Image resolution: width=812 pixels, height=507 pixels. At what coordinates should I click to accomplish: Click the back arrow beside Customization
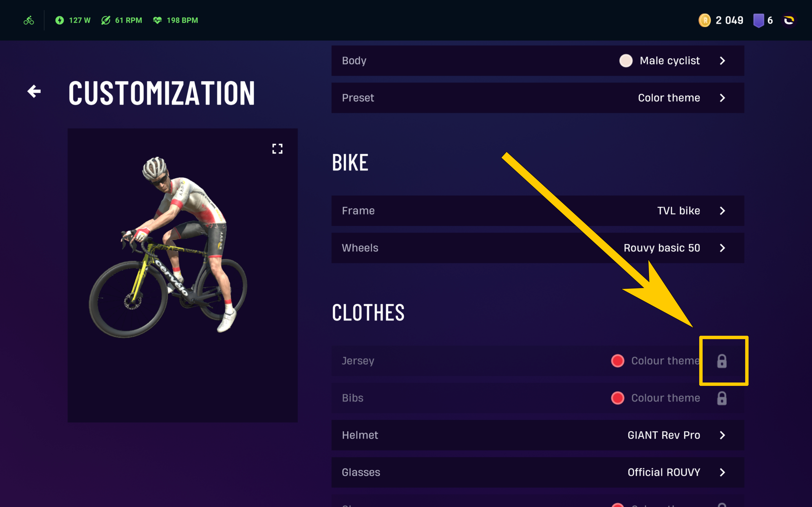[x=34, y=91]
